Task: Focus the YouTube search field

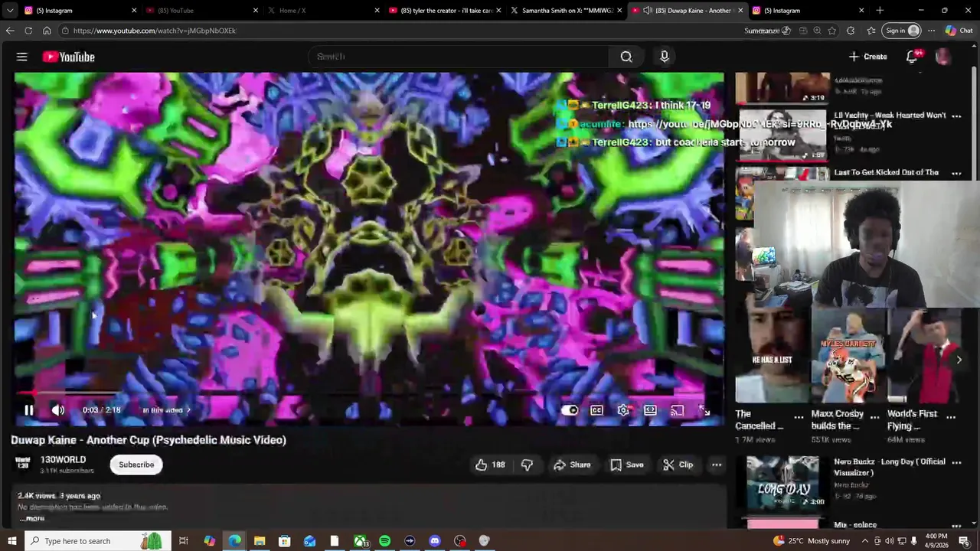Action: [459, 57]
